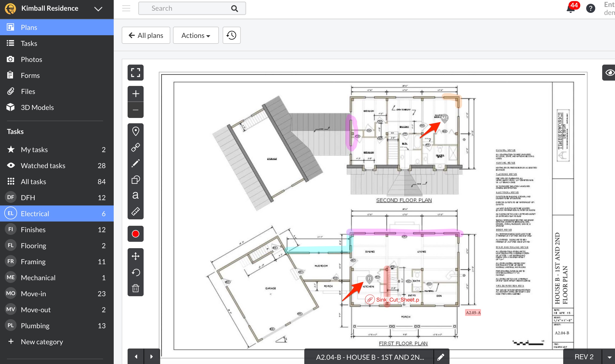
Task: Pick the text annotation tool
Action: (136, 195)
